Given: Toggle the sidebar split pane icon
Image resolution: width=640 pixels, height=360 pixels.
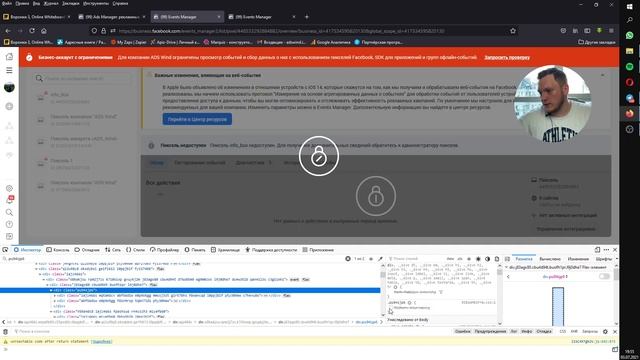Looking at the screenshot, I should (507, 259).
